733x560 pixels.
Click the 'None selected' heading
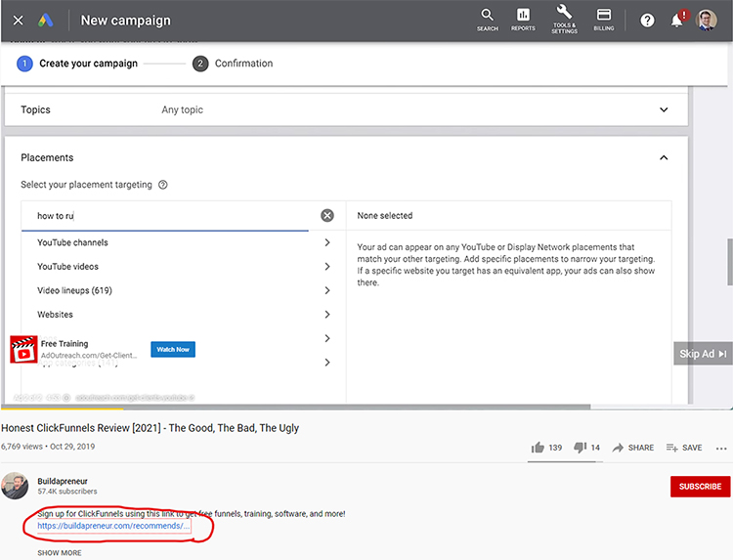pyautogui.click(x=385, y=215)
